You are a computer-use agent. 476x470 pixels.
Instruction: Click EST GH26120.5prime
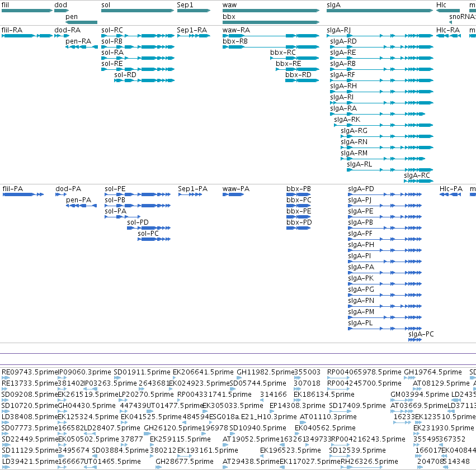pyautogui.click(x=173, y=428)
